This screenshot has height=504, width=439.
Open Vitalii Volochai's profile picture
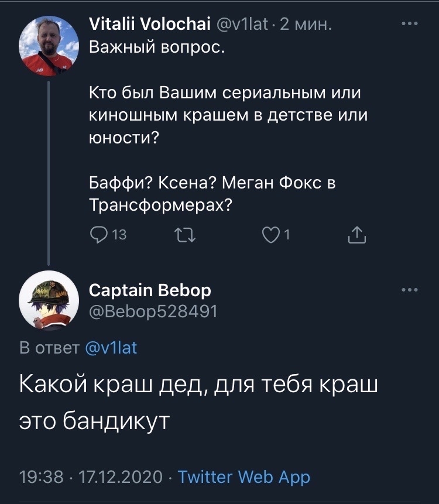pyautogui.click(x=49, y=45)
